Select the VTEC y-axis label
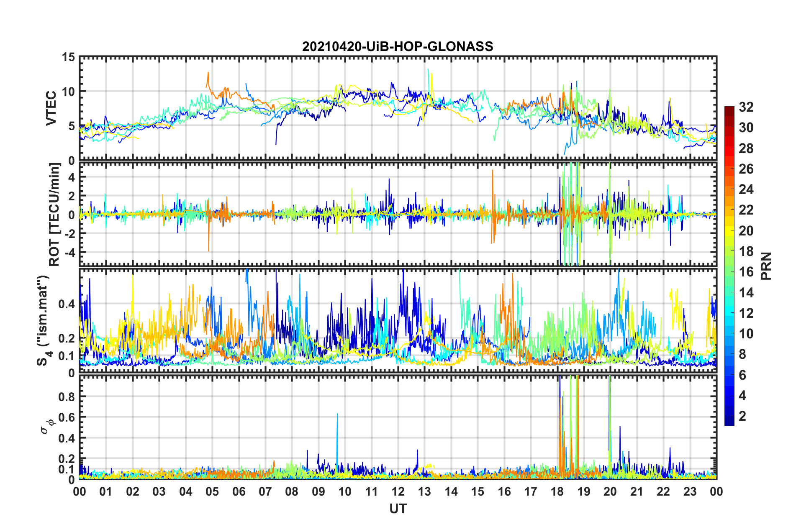Screen dimensions: 796x532 coord(51,108)
